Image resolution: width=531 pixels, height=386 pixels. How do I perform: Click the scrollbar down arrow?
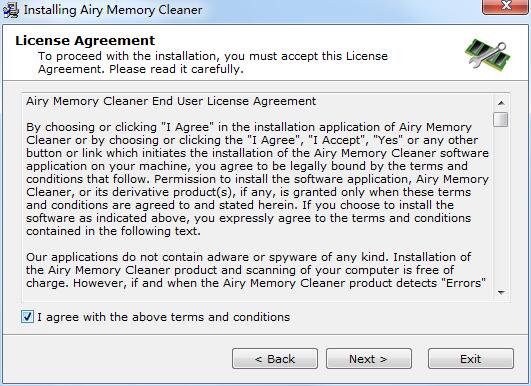pyautogui.click(x=501, y=292)
